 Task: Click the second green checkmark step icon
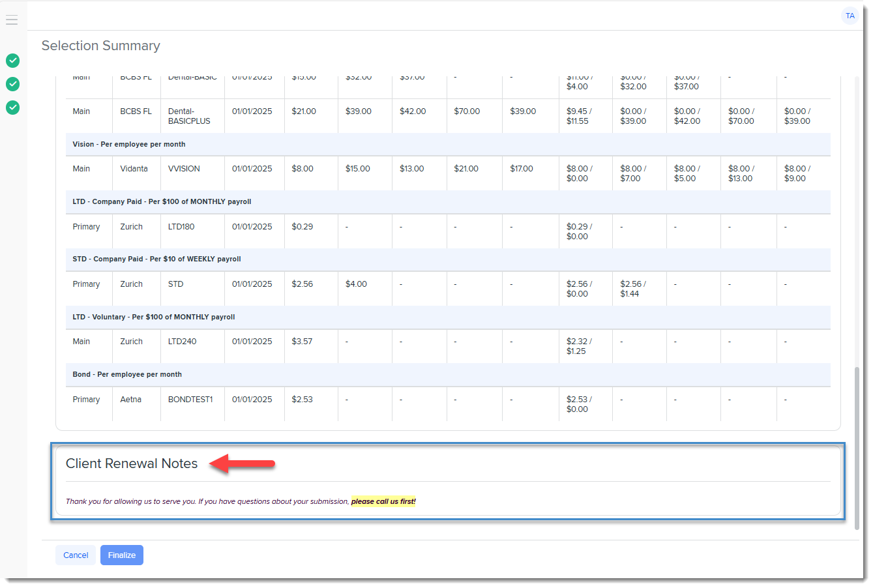point(13,84)
